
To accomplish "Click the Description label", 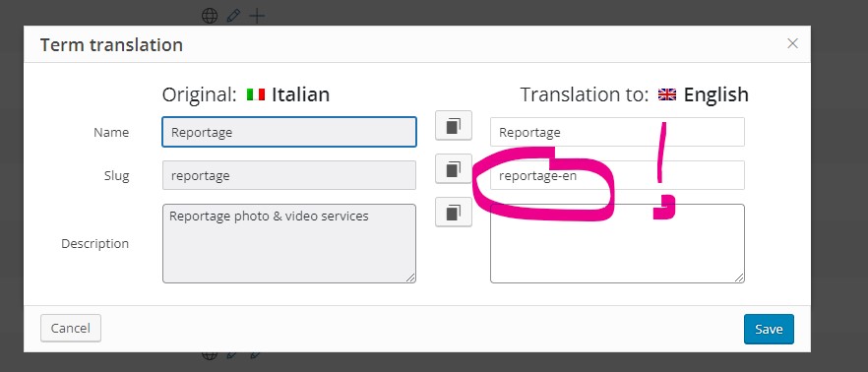I will pos(94,244).
